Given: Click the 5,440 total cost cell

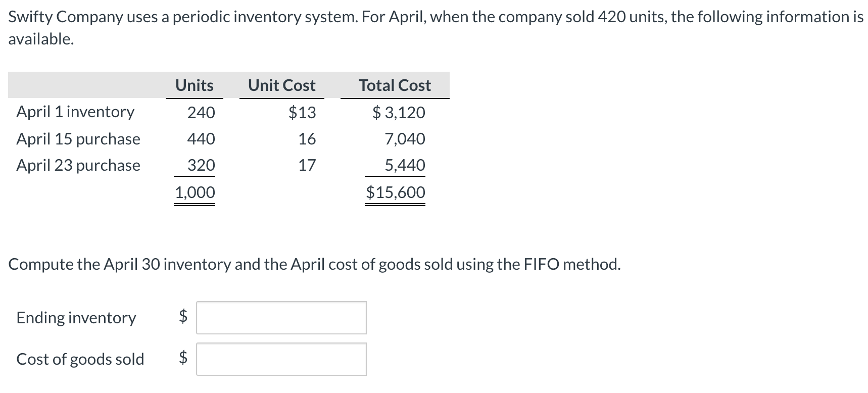Looking at the screenshot, I should pos(405,165).
